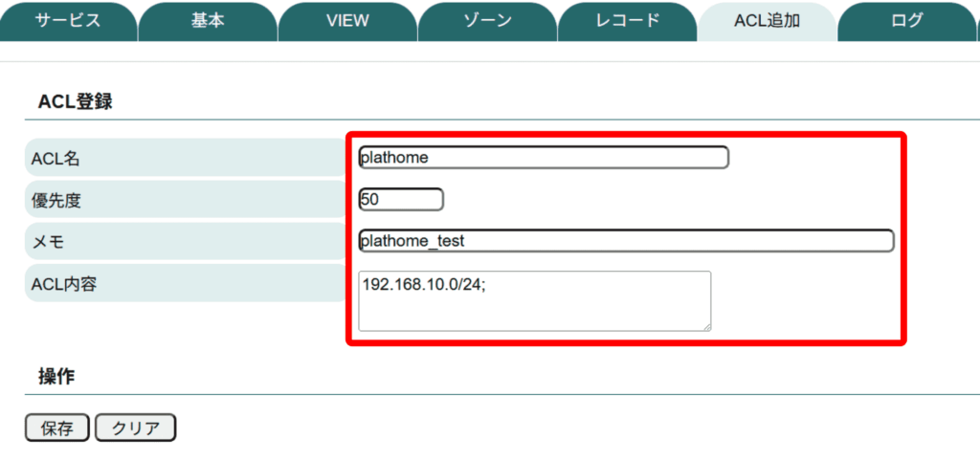The image size is (980, 460).
Task: Go to the ゾーン tab
Action: (487, 21)
